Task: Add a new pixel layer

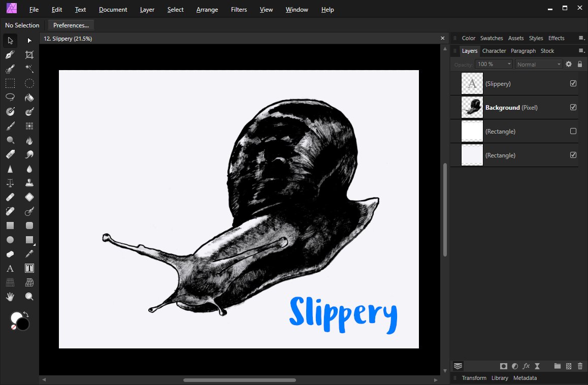Action: pos(569,366)
